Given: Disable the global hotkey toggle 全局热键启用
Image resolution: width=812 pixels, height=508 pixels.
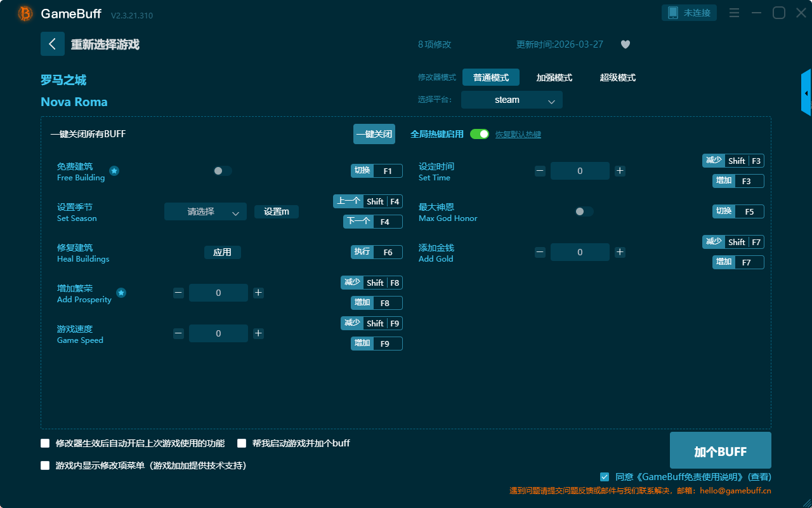Looking at the screenshot, I should click(480, 134).
